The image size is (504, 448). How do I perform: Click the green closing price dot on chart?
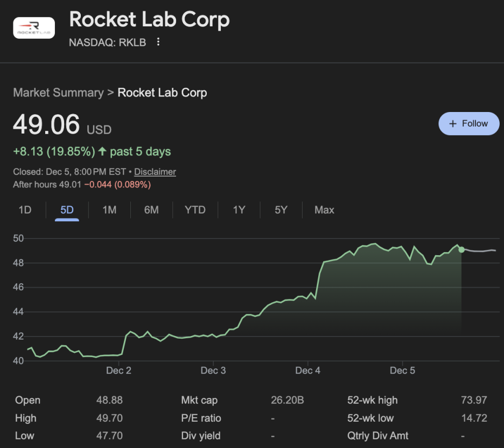461,249
